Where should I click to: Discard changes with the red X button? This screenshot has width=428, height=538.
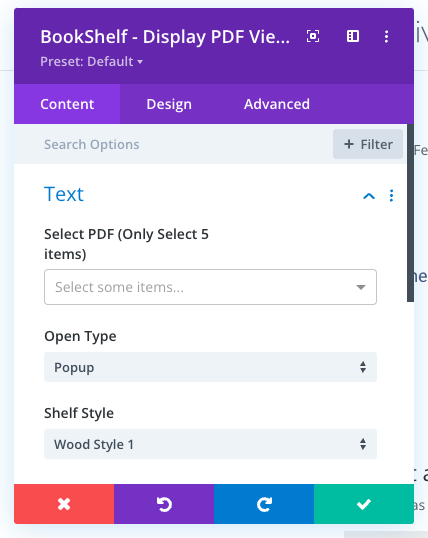[64, 504]
